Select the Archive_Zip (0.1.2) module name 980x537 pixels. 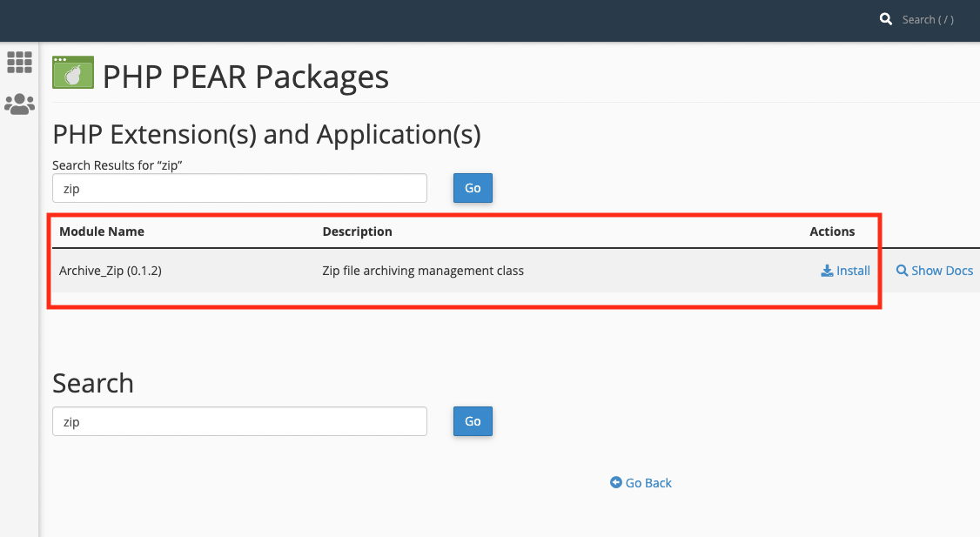111,271
